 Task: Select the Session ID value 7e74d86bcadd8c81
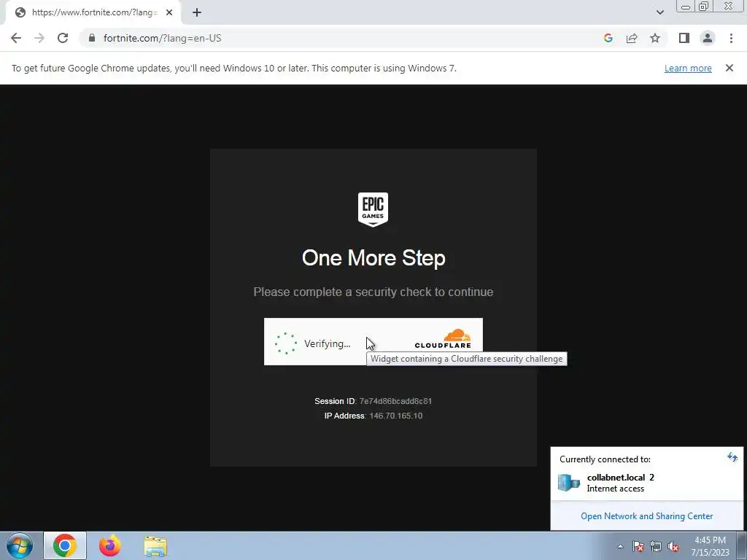tap(395, 401)
